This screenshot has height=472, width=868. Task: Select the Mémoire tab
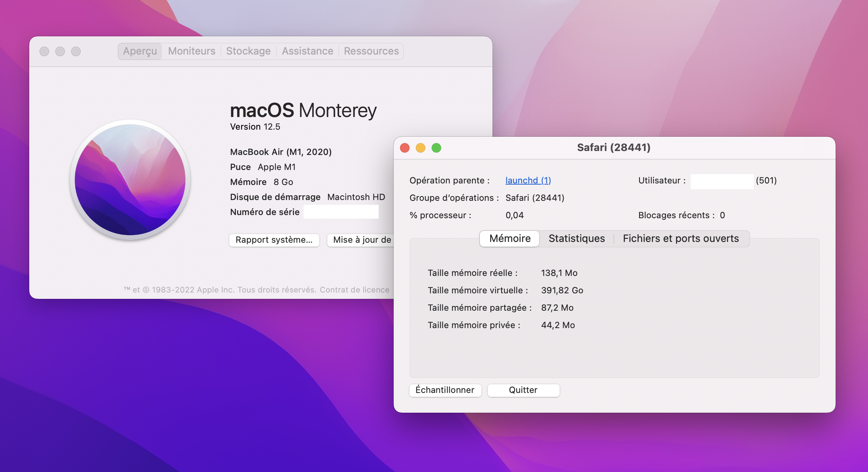tap(510, 239)
